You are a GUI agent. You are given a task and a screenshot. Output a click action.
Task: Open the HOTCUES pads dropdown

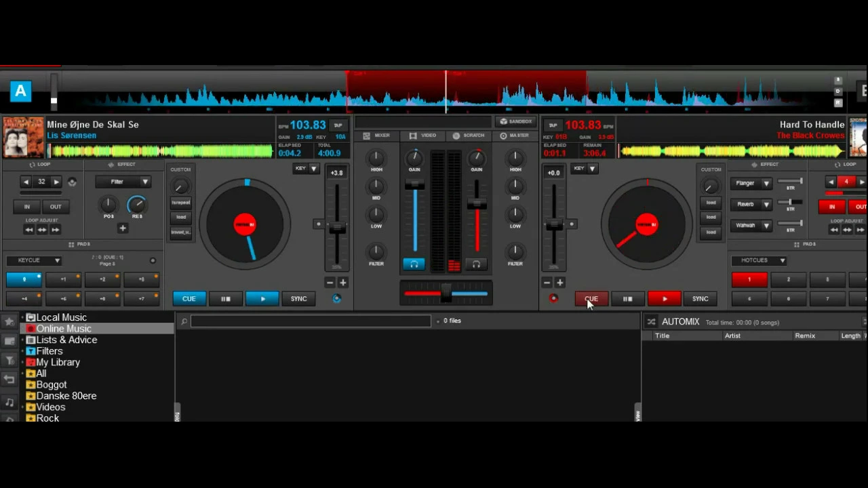(x=759, y=260)
